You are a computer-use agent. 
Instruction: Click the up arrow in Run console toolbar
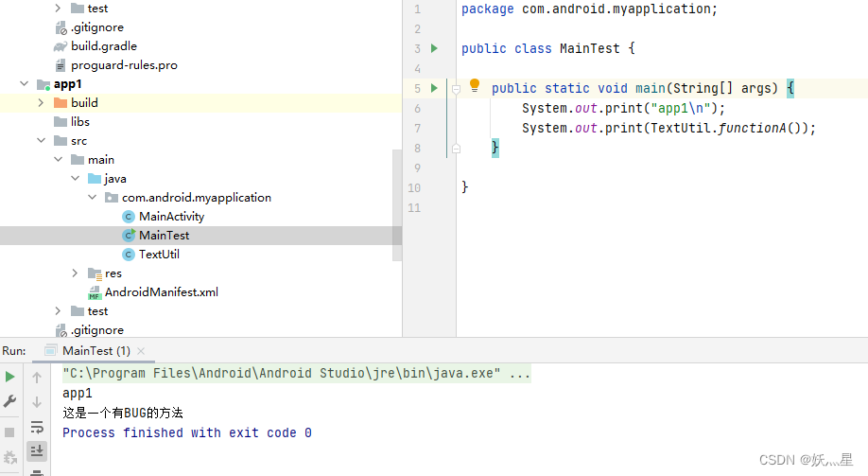37,378
